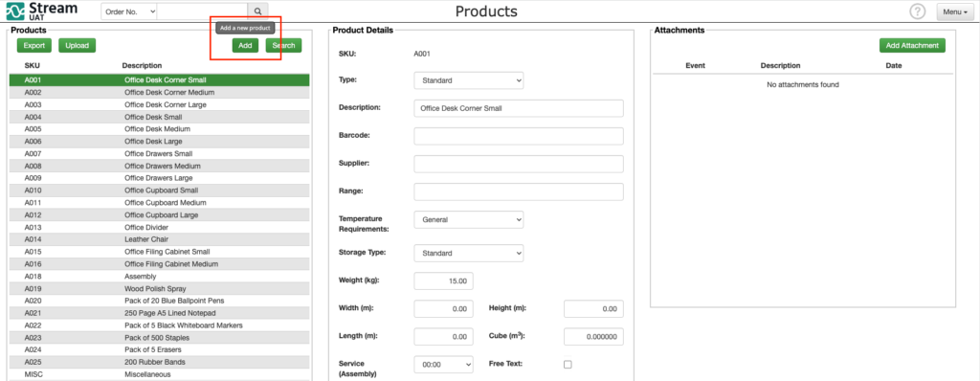Select row A012 Office Cupboard Large
The image size is (980, 381).
(160, 215)
